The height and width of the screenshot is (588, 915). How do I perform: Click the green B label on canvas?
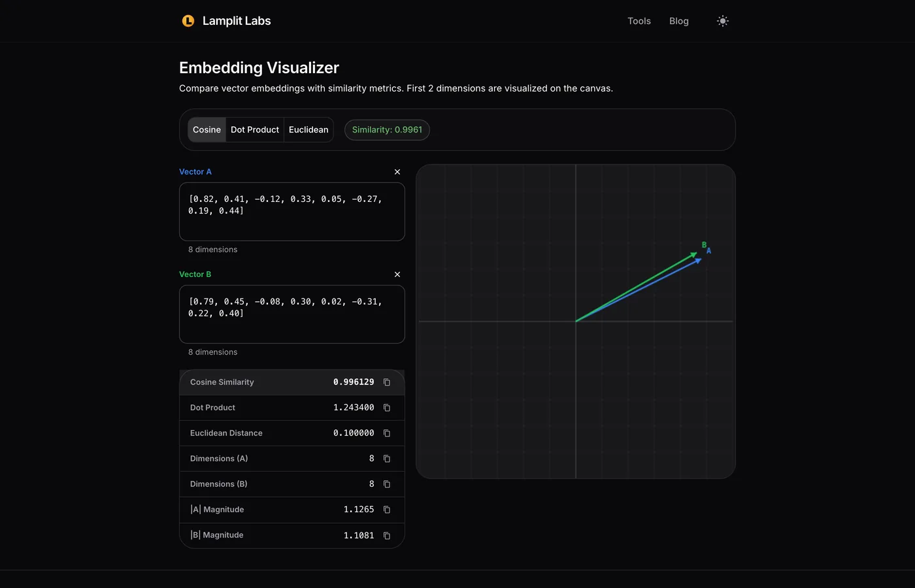[704, 245]
